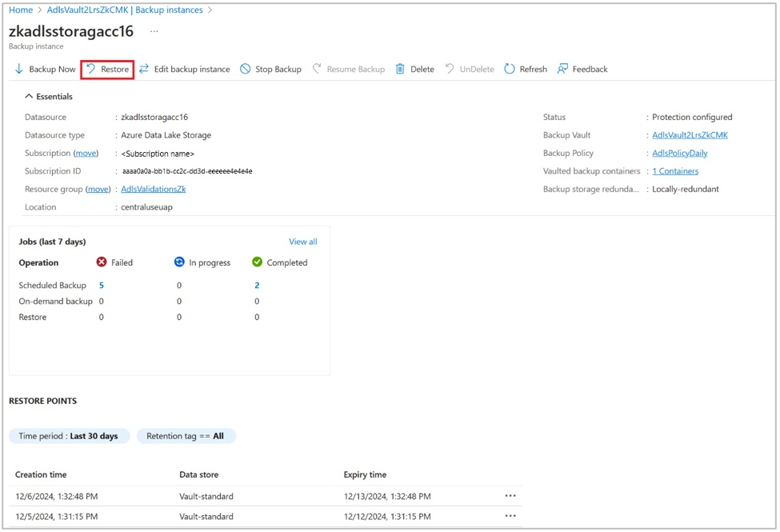Open the Retention tag filter pill
Viewport: 780px width, 532px height.
tap(186, 436)
